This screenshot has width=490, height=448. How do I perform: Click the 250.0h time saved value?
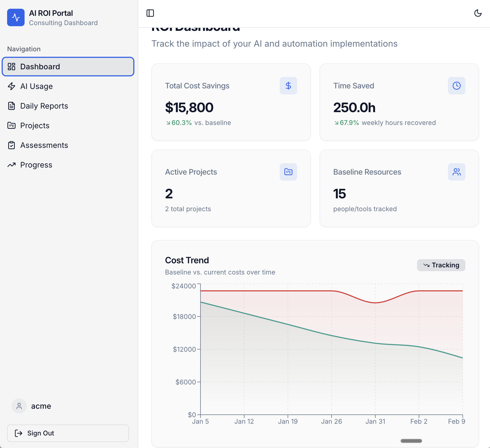point(355,107)
